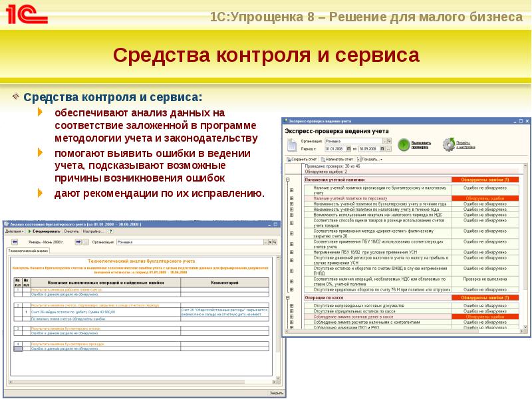Expand row Наличие учетной политики по персоналу

click(291, 198)
